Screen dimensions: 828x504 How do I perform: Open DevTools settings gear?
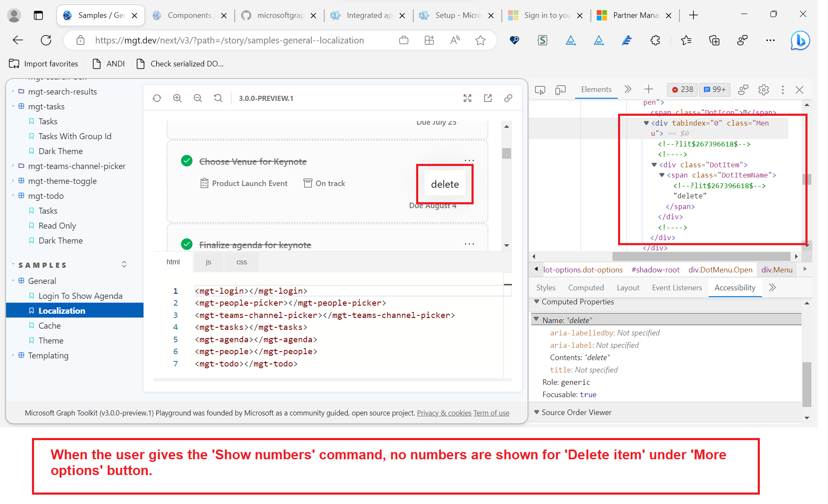pos(763,90)
